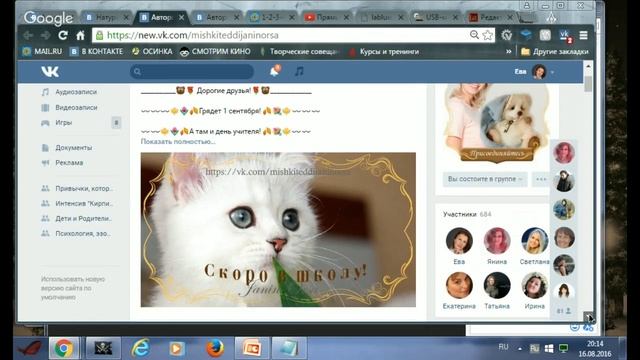This screenshot has width=640, height=360.
Task: Click Использовать новую версию сайта link
Action: point(73,288)
